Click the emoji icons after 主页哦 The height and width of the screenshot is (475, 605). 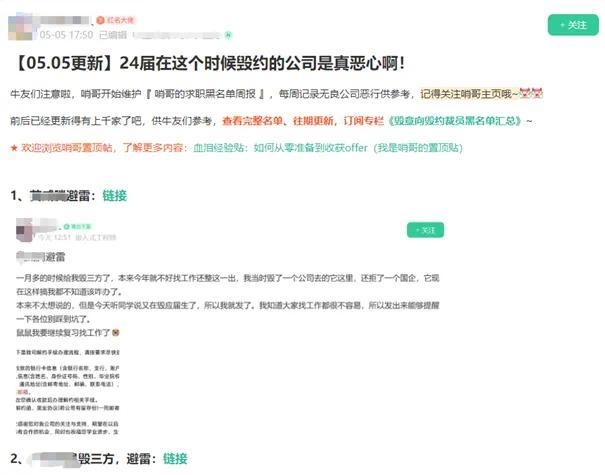(x=530, y=94)
